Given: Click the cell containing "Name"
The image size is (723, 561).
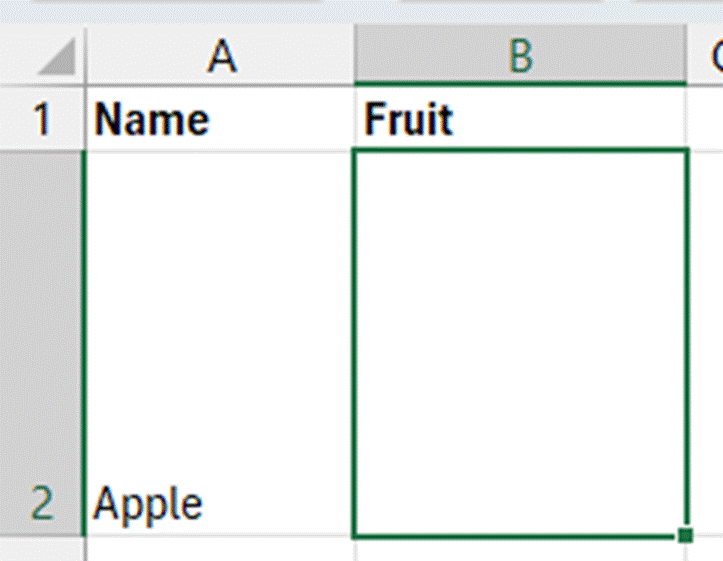Looking at the screenshot, I should pos(220,120).
